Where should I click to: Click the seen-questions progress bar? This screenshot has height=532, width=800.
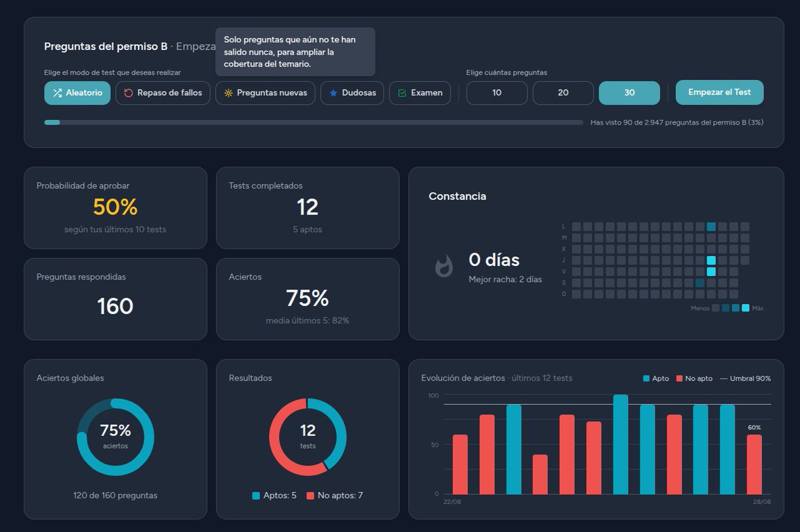(314, 123)
